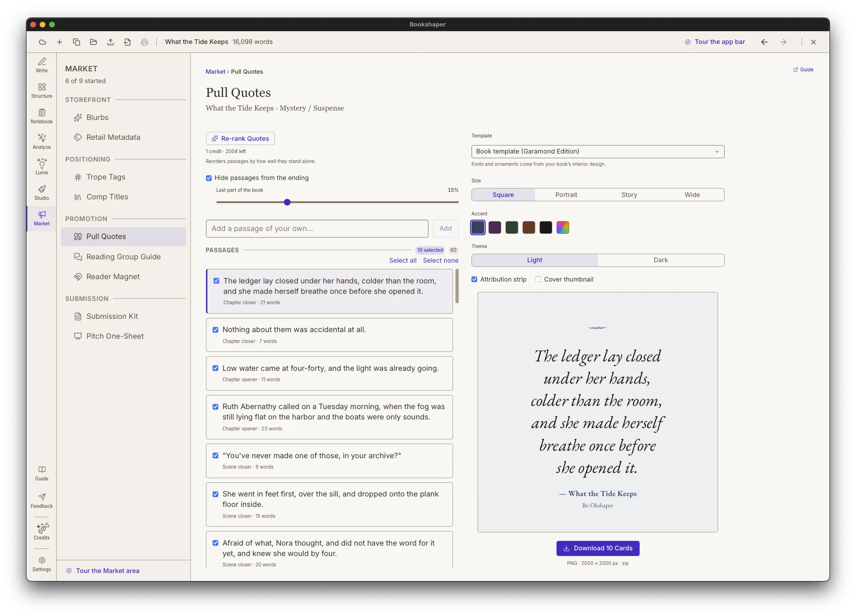
Task: Open the Template dropdown
Action: [x=598, y=152]
